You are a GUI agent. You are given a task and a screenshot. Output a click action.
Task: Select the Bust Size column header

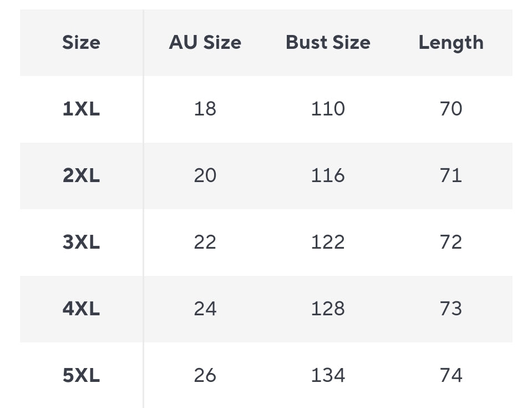(x=328, y=43)
